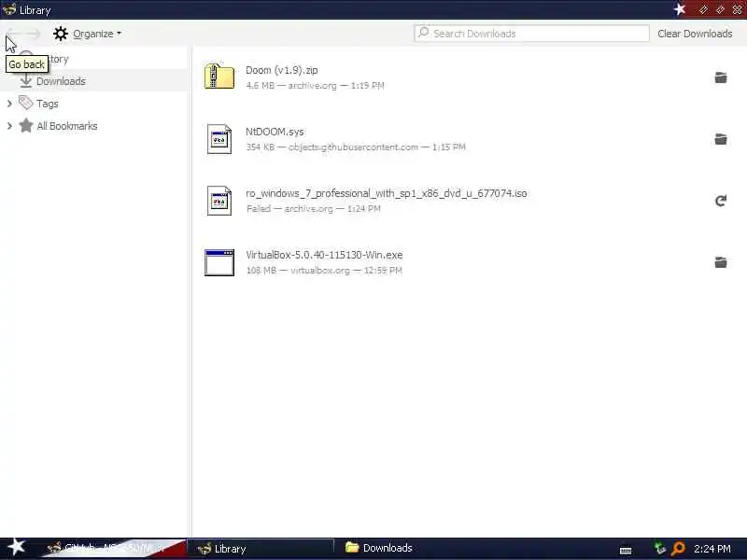Expand the Tags tree node
Screen dimensions: 747x560
click(x=9, y=104)
